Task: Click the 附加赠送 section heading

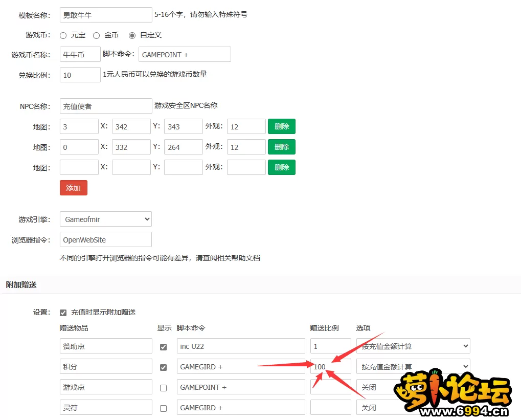Action: [21, 285]
